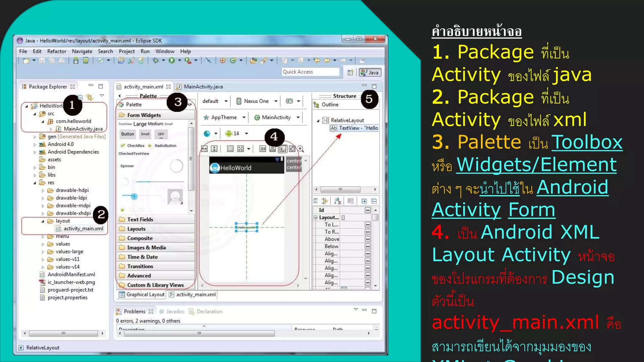Viewport: 644px width, 362px height.
Task: Open the Text Fields palette category
Action: tap(156, 219)
